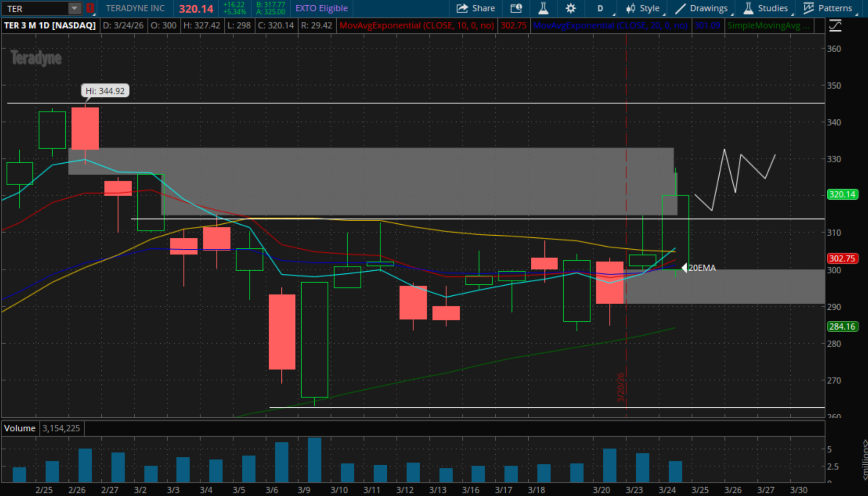Screen dimensions: 868x496
Task: Click the 320.14 green price label
Action: (x=842, y=195)
